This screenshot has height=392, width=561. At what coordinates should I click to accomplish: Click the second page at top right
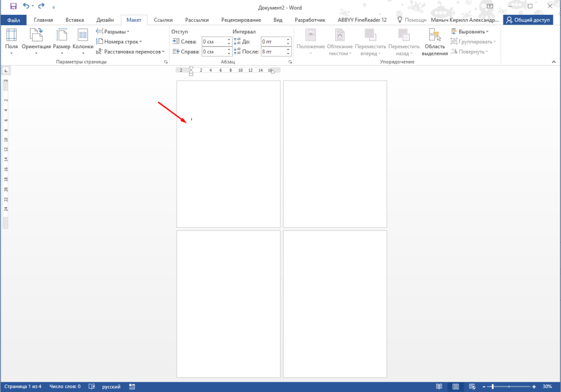click(x=335, y=154)
